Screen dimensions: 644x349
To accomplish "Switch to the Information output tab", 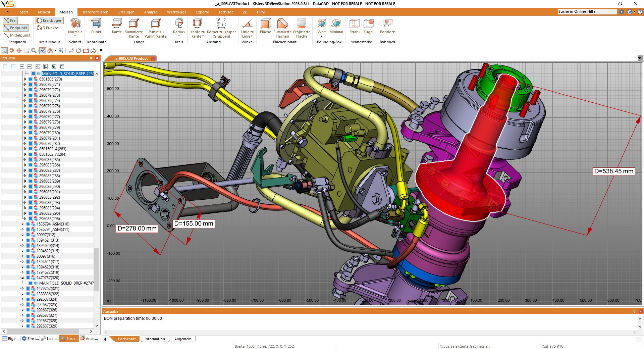I will pos(154,339).
